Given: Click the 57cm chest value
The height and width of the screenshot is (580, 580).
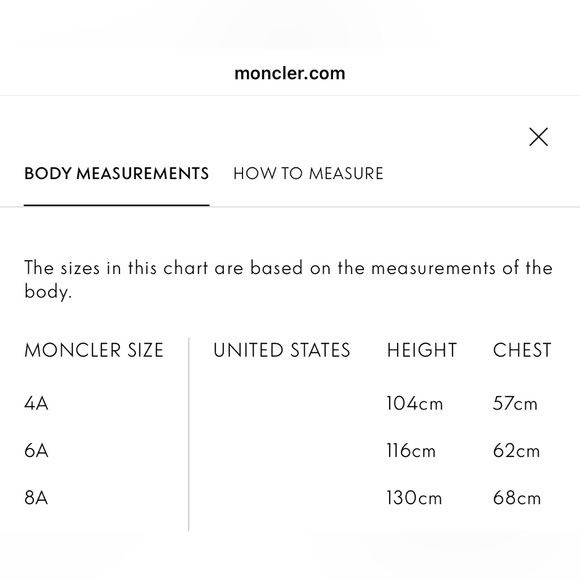Looking at the screenshot, I should [515, 403].
